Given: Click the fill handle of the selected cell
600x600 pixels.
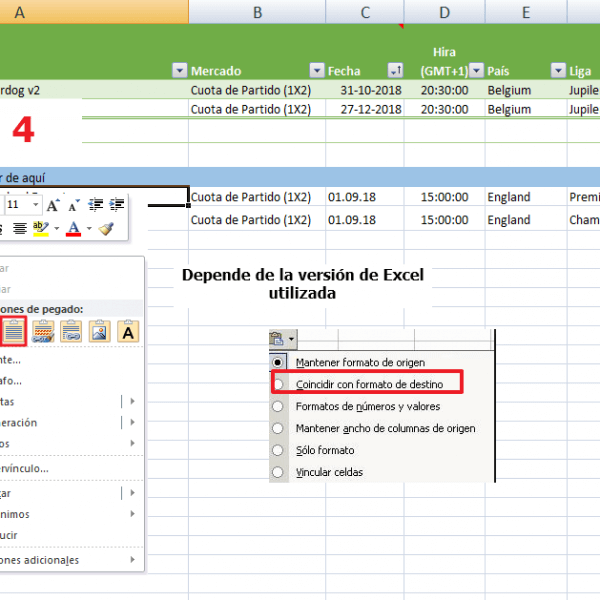Looking at the screenshot, I should pos(188,205).
